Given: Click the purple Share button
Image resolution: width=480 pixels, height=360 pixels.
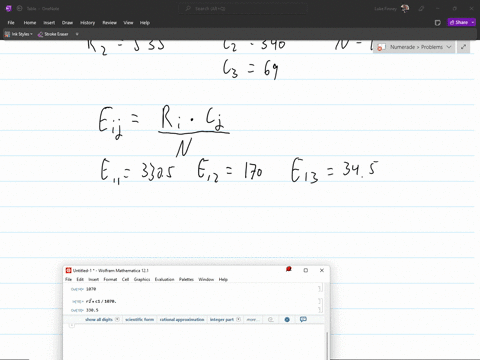Looking at the screenshot, I should (x=459, y=22).
